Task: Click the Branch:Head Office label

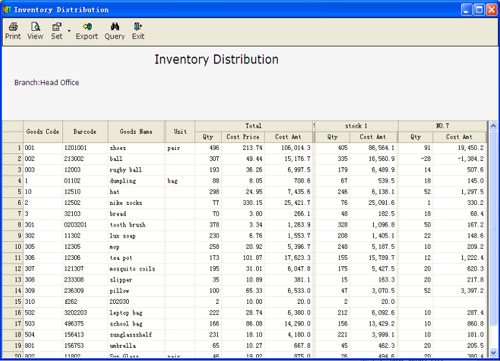Action: [47, 83]
